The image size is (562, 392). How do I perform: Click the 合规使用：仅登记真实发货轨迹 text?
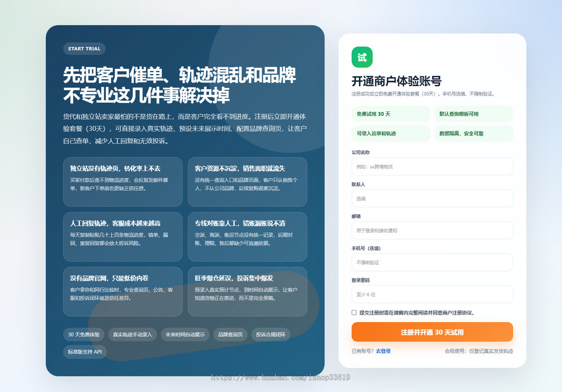click(x=479, y=351)
